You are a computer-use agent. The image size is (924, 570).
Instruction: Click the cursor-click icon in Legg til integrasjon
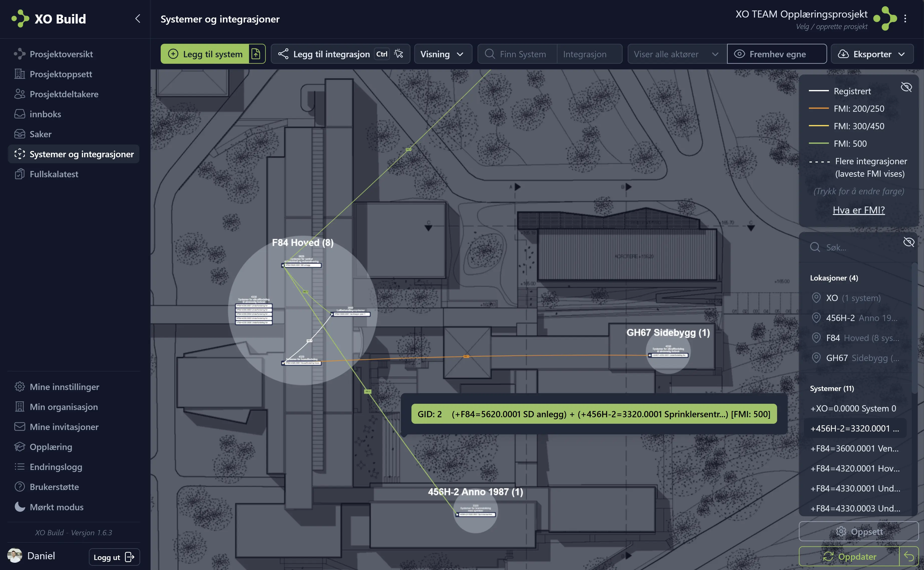399,54
